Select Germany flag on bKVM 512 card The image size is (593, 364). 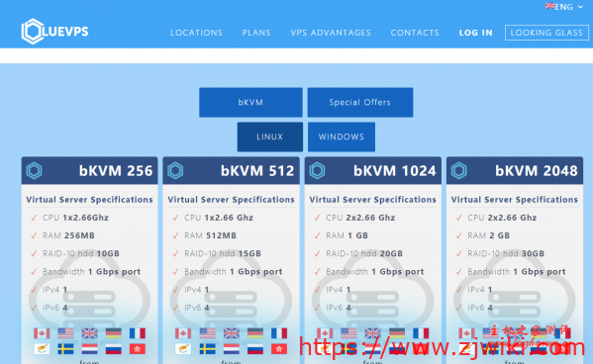[255, 333]
